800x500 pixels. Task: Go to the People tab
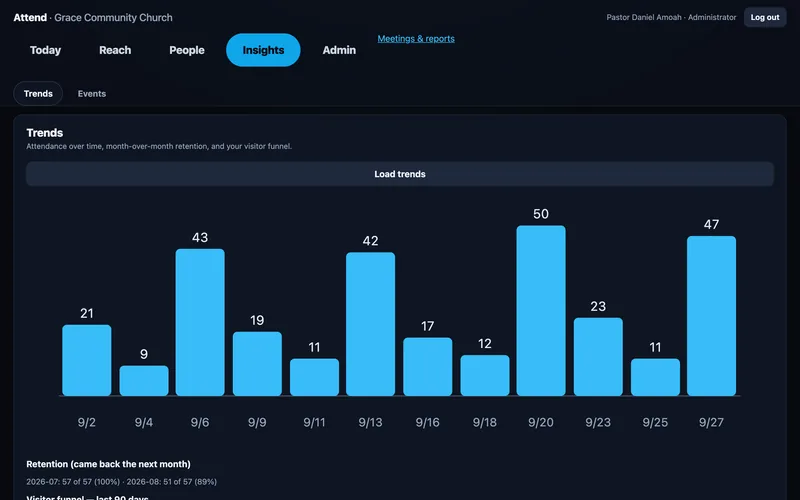pyautogui.click(x=187, y=50)
